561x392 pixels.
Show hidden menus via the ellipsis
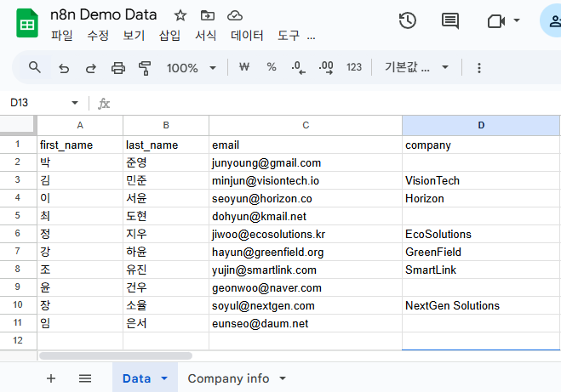pos(312,37)
